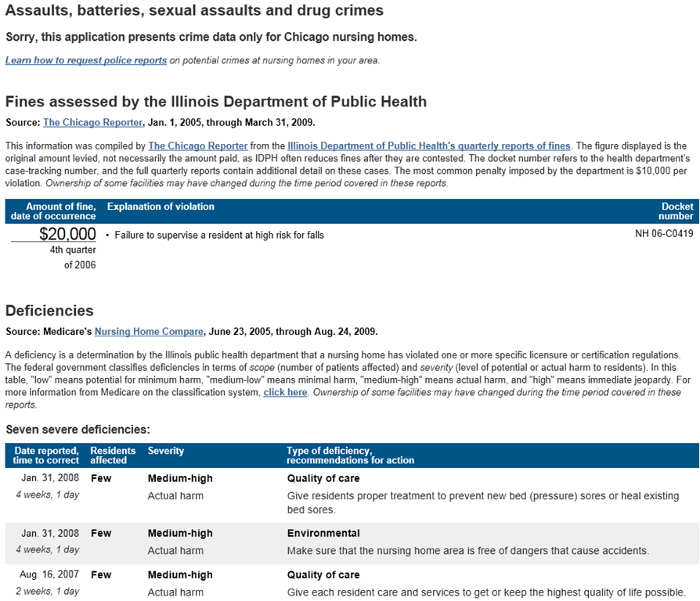Open IDPH quarterly reports of fines link

click(429, 146)
